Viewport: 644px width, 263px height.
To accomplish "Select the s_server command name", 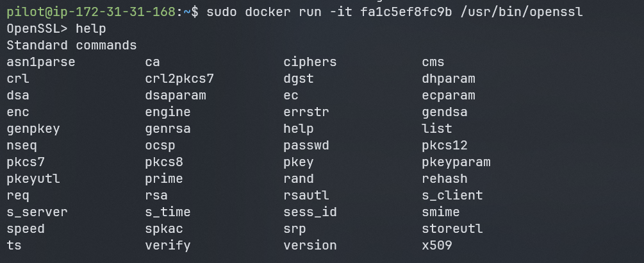I will click(37, 212).
